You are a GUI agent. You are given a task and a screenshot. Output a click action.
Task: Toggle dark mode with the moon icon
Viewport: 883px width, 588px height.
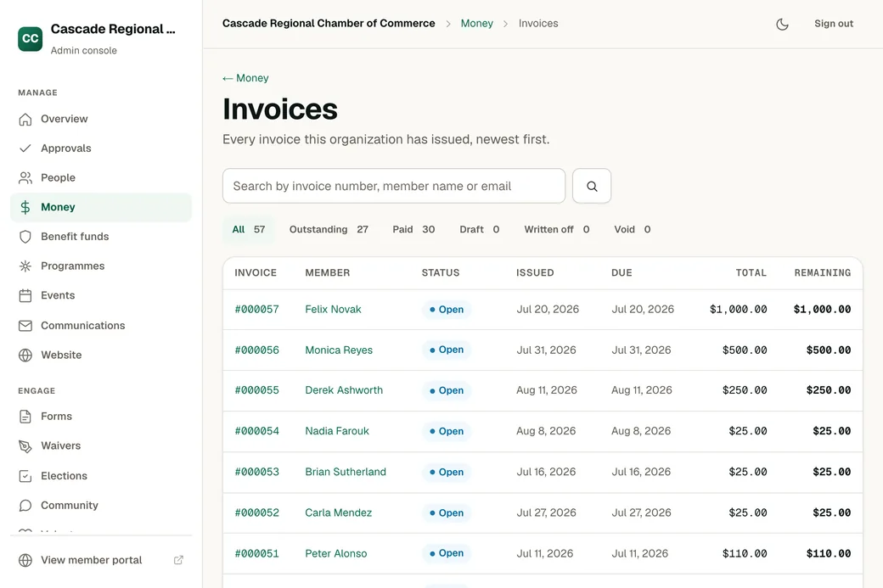pyautogui.click(x=782, y=25)
